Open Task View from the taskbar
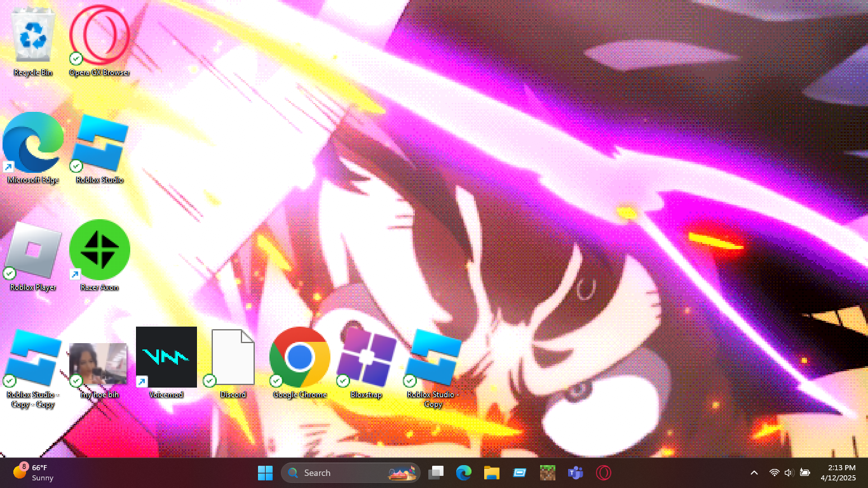Screen dimensions: 868x488 436,473
